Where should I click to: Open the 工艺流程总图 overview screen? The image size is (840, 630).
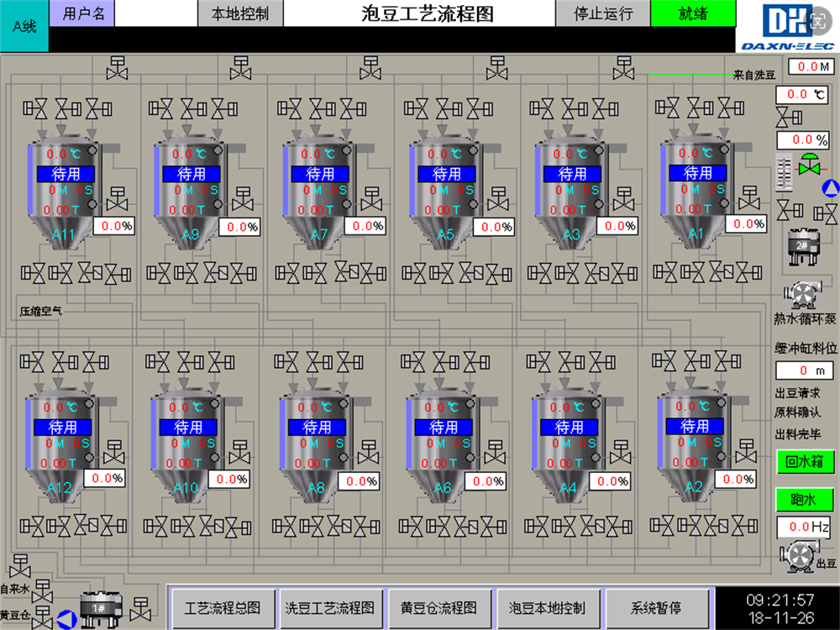coord(223,607)
